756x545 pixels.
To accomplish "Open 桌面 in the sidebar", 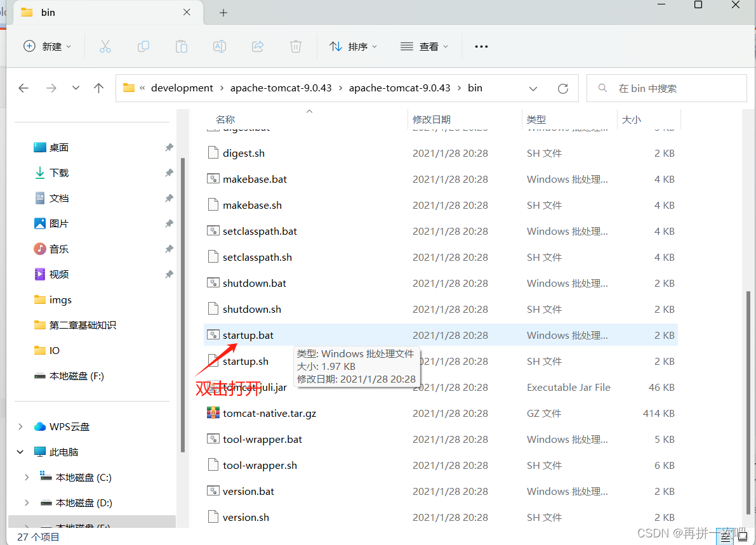I will 59,147.
